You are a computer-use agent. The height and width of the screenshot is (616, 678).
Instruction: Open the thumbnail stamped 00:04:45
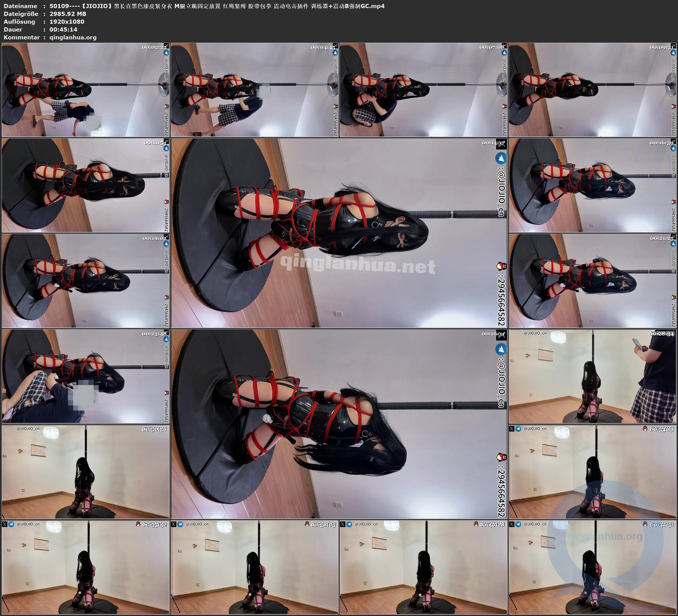(254, 90)
